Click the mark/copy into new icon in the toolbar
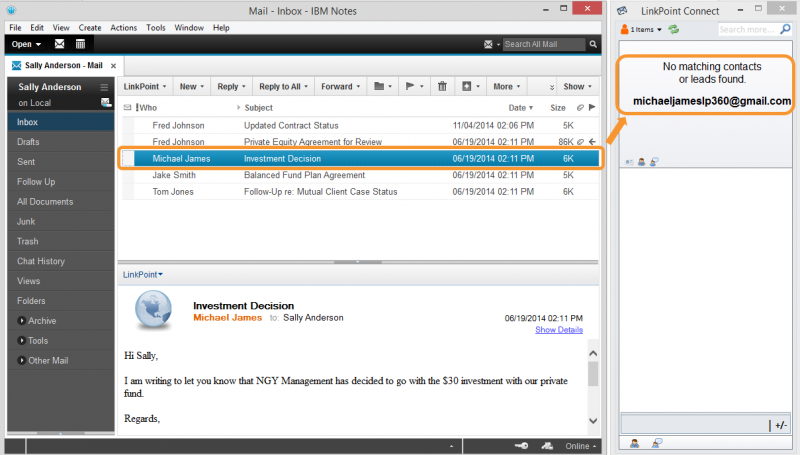Viewport: 800px width, 455px height. (466, 86)
